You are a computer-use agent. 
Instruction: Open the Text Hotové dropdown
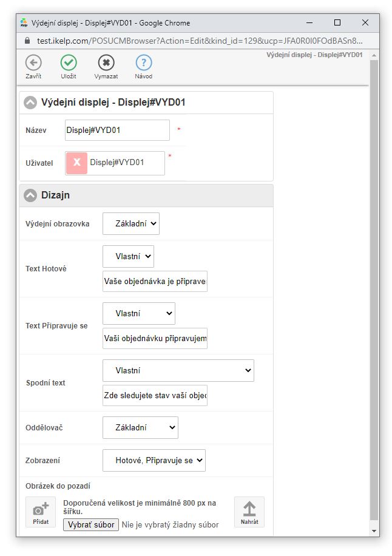click(x=128, y=256)
